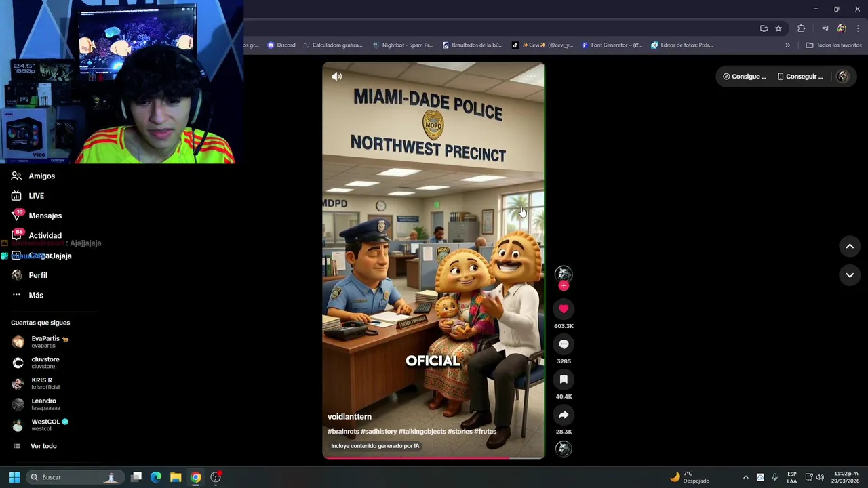Click the 'Incluye contenido generado por IA' label
This screenshot has width=868, height=488.
pos(375,446)
